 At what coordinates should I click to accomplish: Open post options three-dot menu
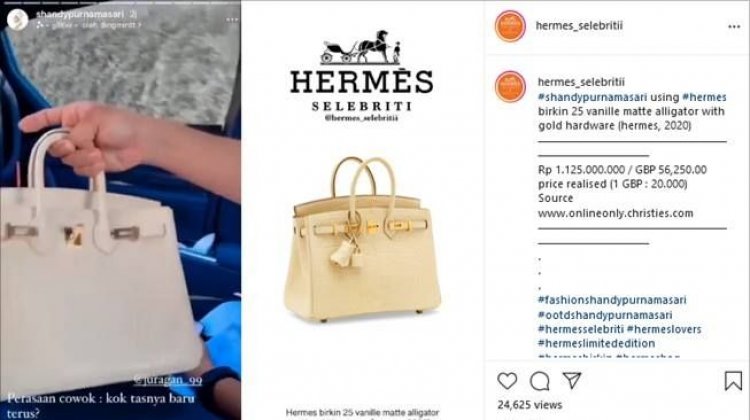(x=734, y=27)
